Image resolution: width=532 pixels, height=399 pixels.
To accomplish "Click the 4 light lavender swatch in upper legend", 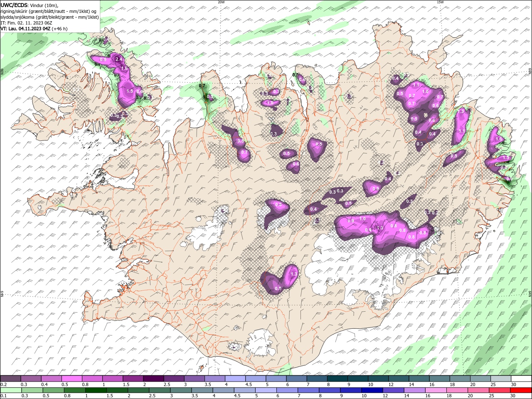I will click(x=234, y=379).
